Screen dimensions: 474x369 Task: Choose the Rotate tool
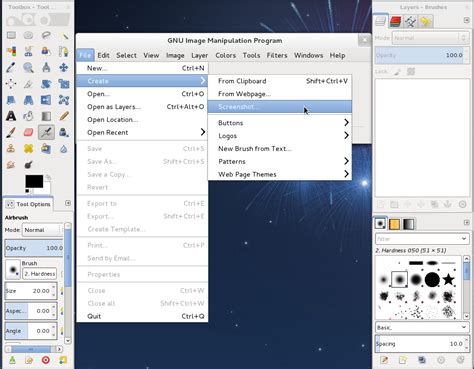(46, 83)
